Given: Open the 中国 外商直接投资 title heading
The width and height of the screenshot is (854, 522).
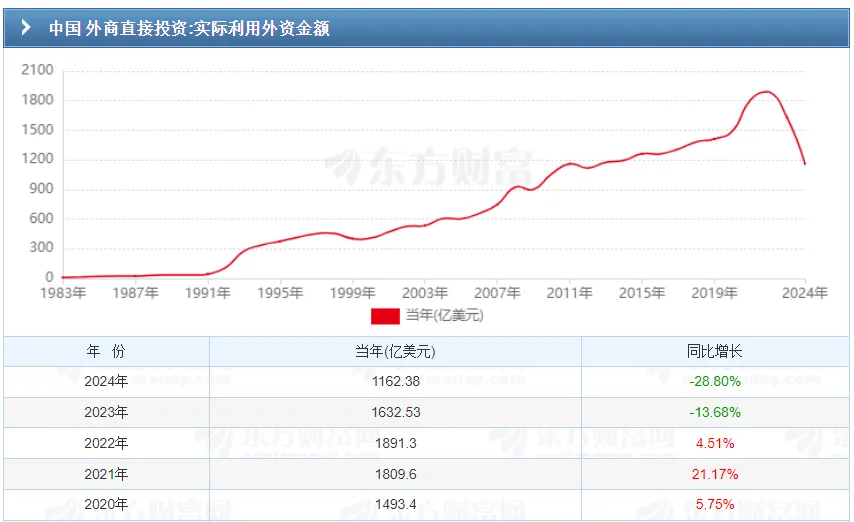Looking at the screenshot, I should tap(189, 28).
